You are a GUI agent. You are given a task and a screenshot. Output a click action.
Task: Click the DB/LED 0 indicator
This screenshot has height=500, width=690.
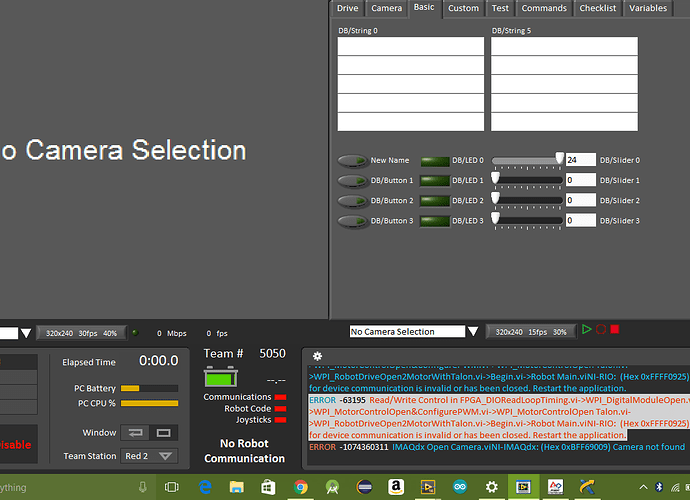pos(435,161)
